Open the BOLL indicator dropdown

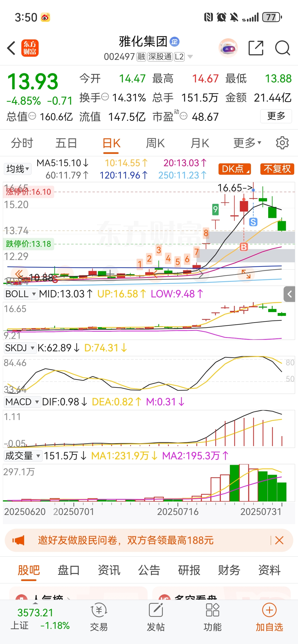click(21, 294)
